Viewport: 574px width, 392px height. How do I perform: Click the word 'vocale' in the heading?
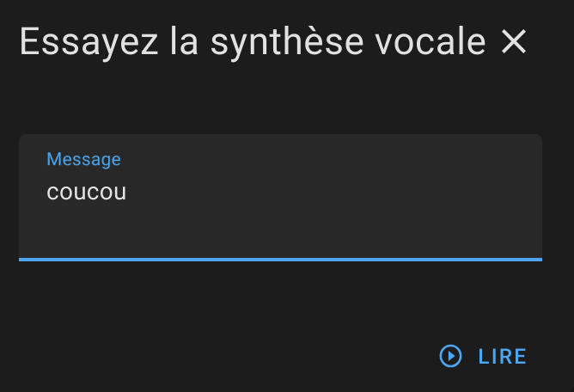(430, 42)
